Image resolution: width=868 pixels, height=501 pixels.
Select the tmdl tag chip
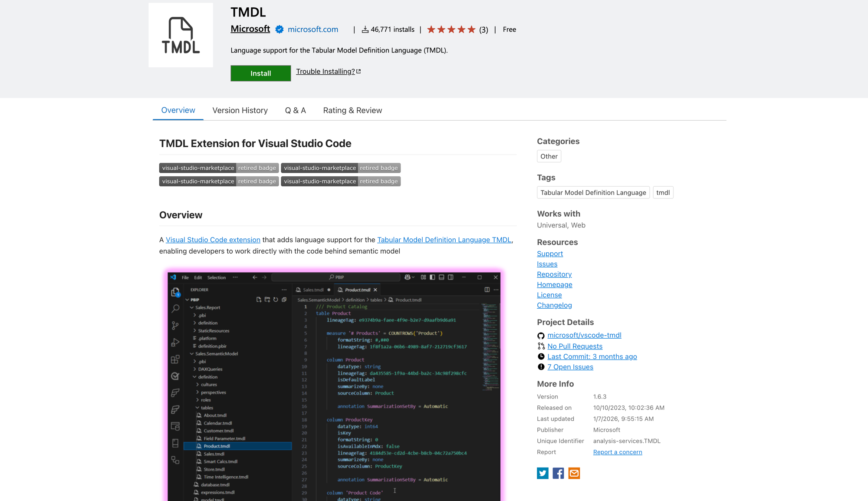(x=663, y=192)
